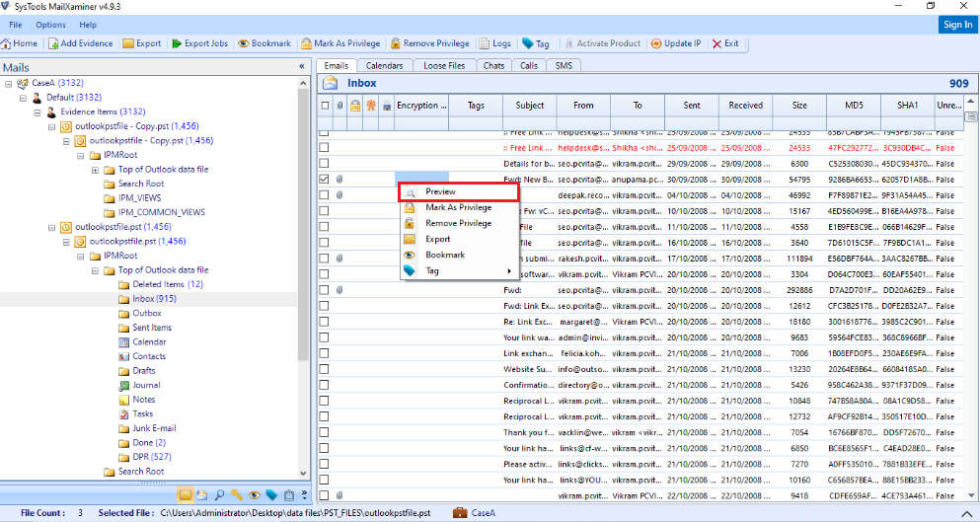Toggle the select-all checkbox in column header
This screenshot has height=522, width=980.
[325, 106]
